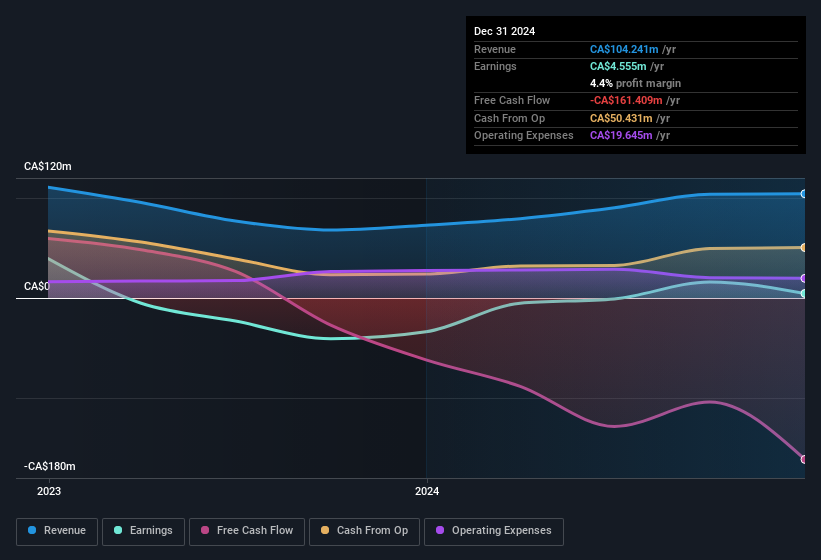Click the Free Cash Flow line end marker
The height and width of the screenshot is (560, 821).
(x=803, y=460)
